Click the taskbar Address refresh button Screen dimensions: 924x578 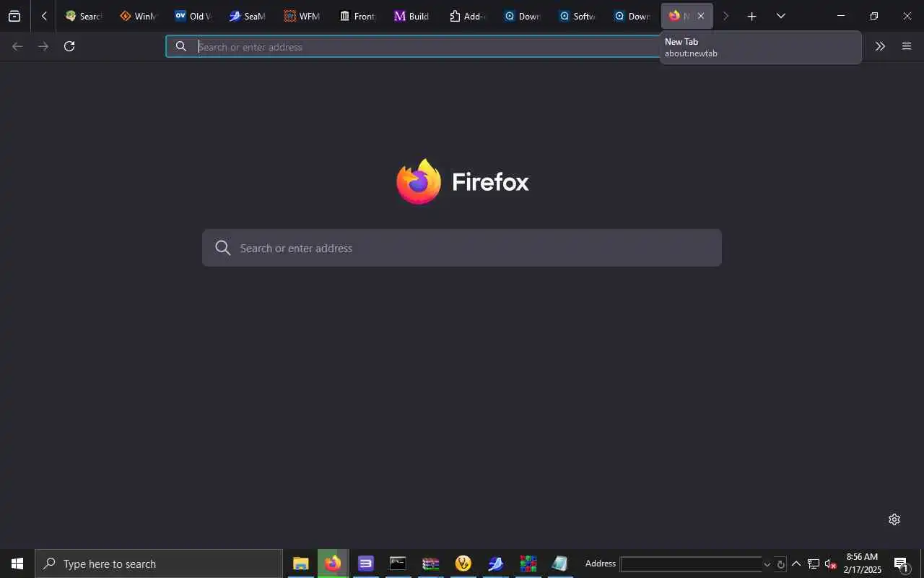point(780,564)
